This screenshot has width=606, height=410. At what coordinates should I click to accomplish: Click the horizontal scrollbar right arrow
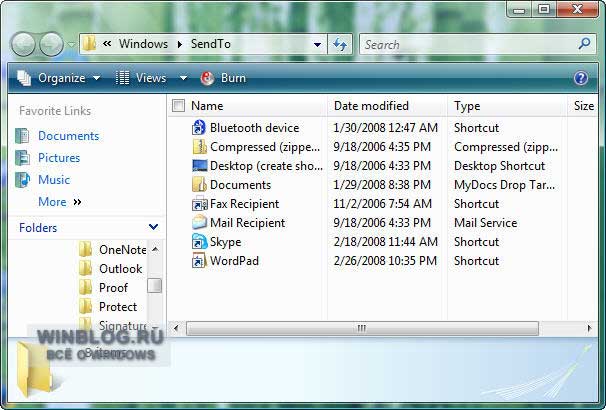click(589, 328)
